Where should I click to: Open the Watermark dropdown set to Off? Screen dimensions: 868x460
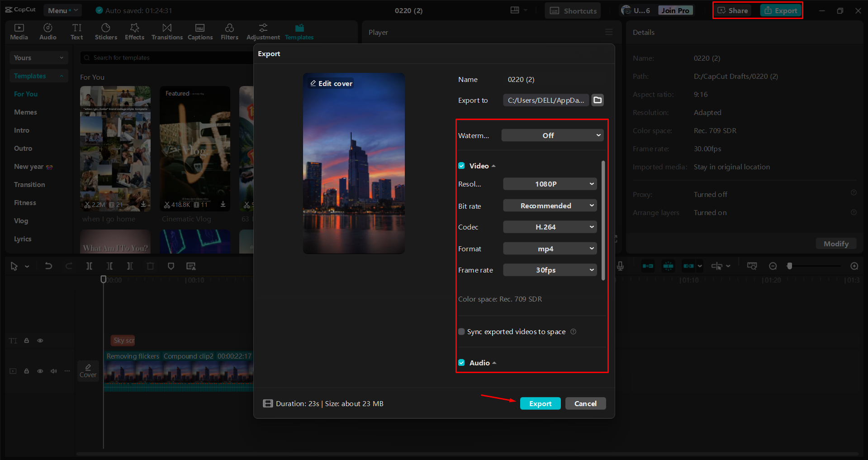pyautogui.click(x=552, y=135)
